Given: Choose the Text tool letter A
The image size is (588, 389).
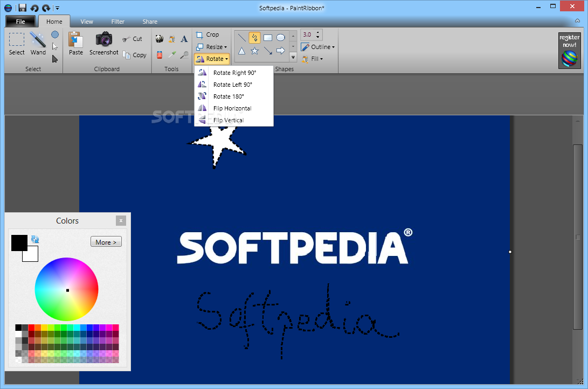Looking at the screenshot, I should coord(184,39).
